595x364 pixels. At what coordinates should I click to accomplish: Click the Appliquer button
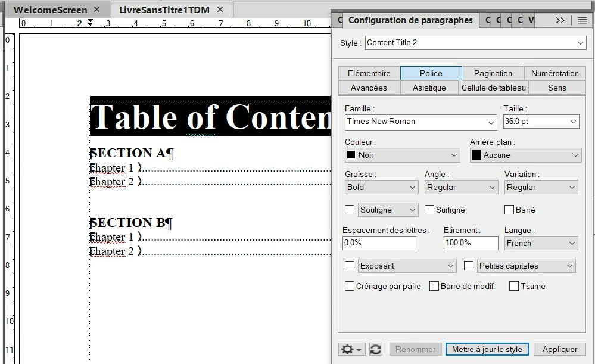560,349
